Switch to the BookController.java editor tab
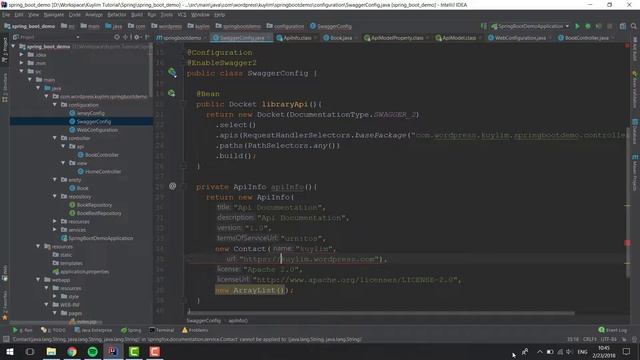This screenshot has width=640, height=360. (586, 38)
